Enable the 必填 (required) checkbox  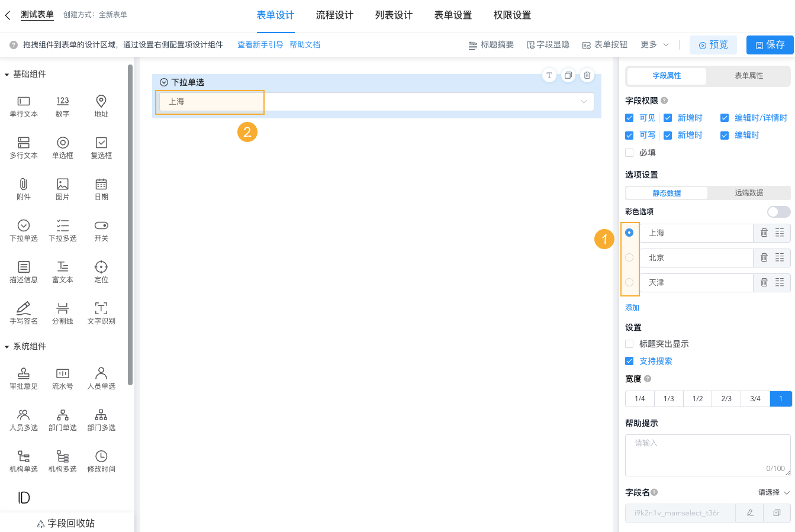tap(629, 152)
